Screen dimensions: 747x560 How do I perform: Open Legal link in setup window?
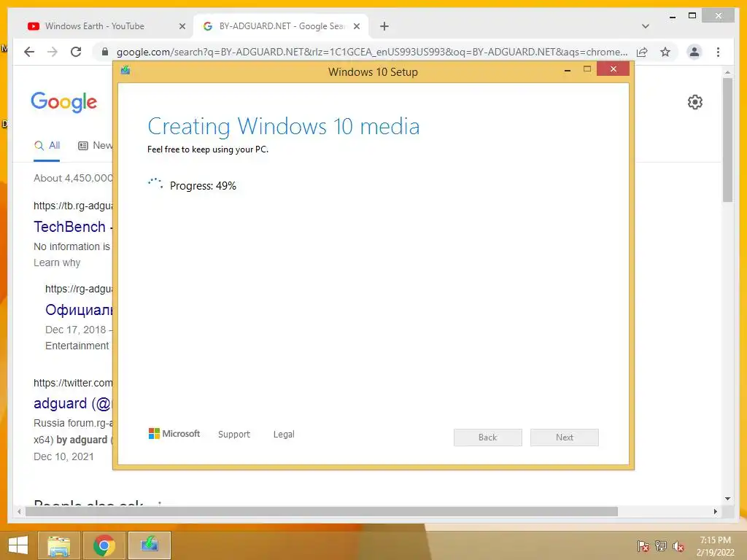(284, 435)
